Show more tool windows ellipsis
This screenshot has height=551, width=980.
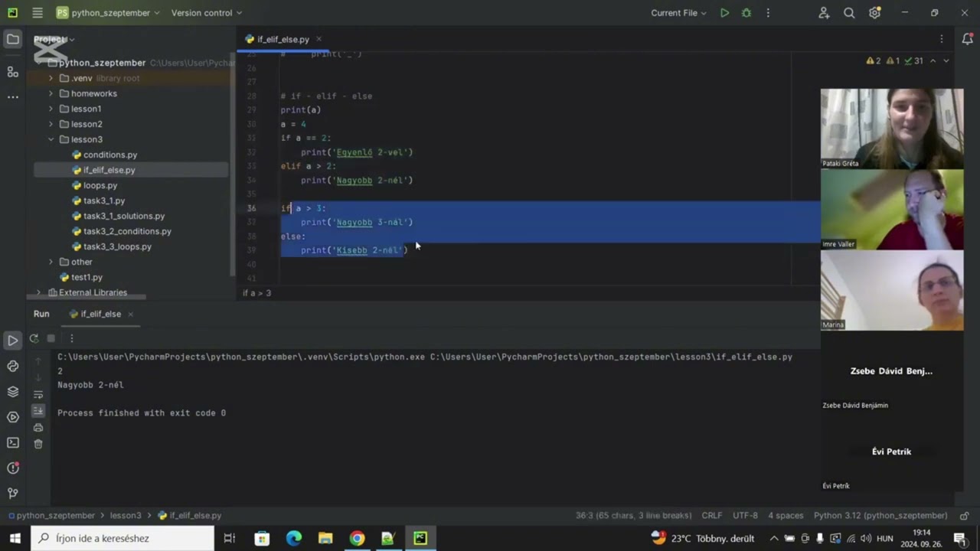[x=13, y=97]
